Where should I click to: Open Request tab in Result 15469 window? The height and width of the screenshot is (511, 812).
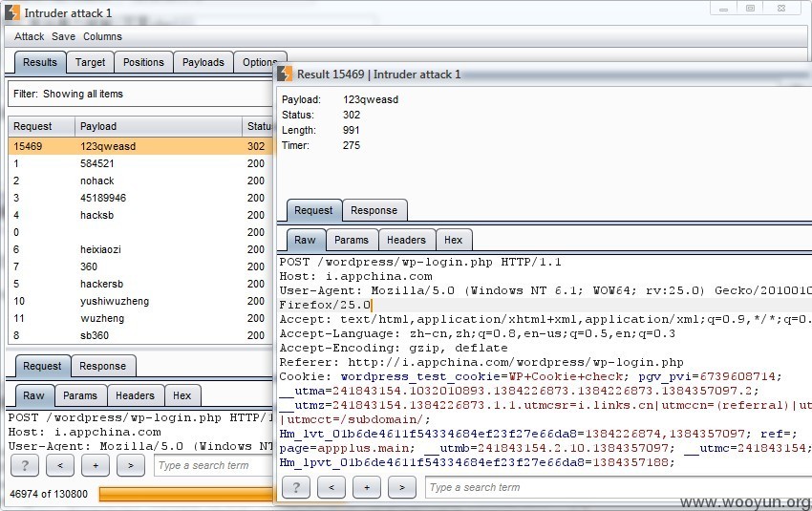click(313, 210)
